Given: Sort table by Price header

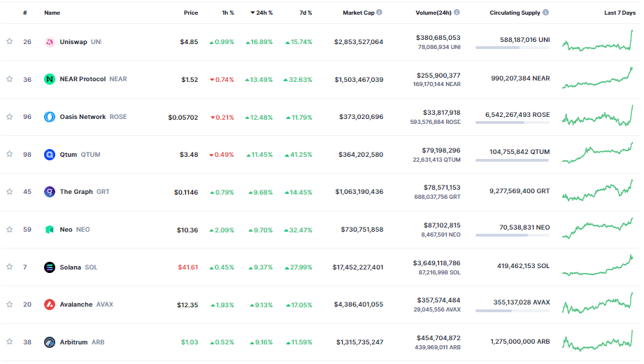Looking at the screenshot, I should pyautogui.click(x=191, y=13).
